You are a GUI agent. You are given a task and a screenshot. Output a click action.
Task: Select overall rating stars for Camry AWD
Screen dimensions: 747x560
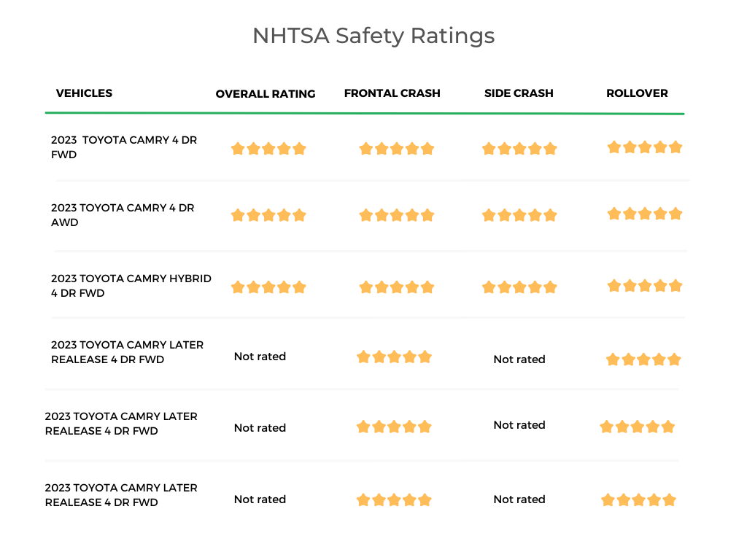tap(268, 215)
